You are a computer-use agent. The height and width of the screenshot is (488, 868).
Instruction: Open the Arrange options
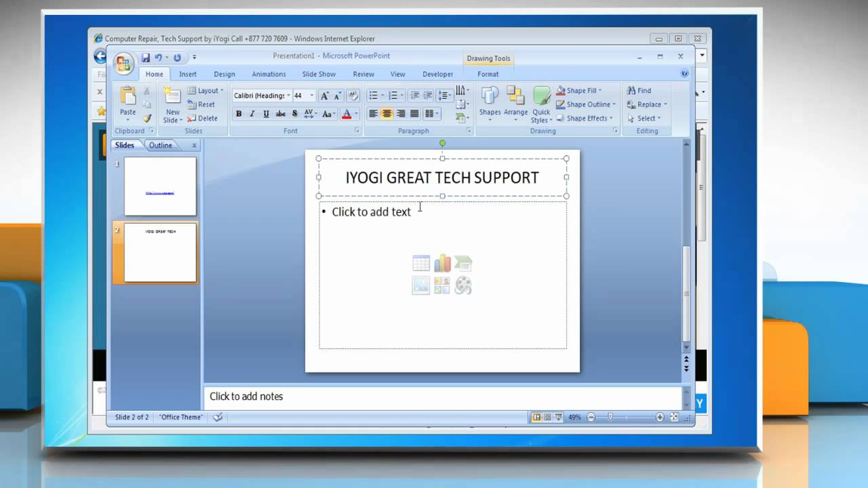515,105
